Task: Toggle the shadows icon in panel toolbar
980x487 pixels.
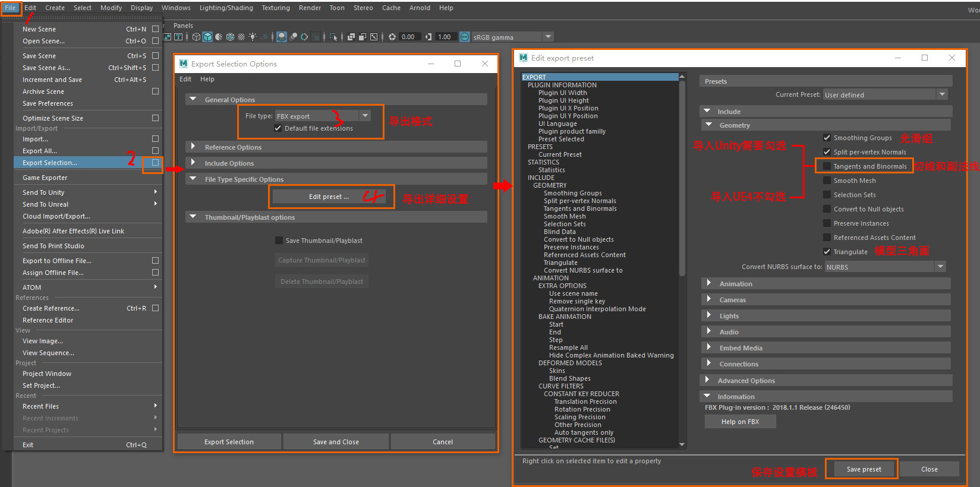Action: [x=264, y=37]
